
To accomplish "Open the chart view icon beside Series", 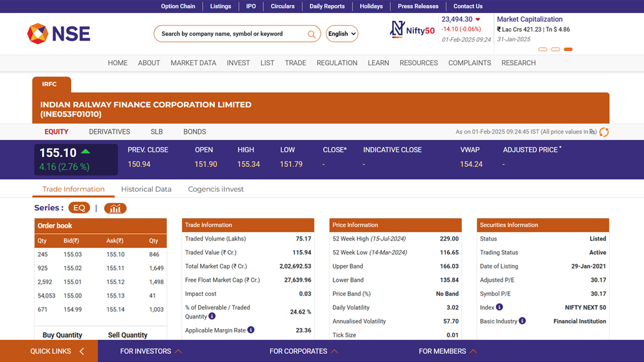I will click(115, 208).
